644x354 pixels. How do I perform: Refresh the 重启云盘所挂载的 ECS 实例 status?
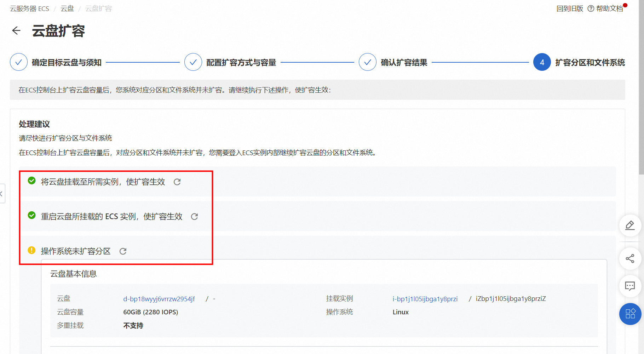click(x=194, y=217)
